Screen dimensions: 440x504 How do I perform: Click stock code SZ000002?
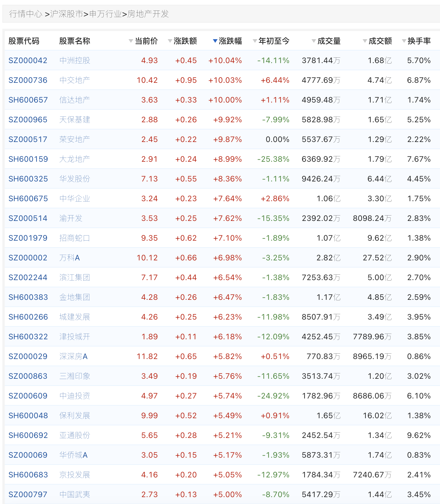[28, 258]
